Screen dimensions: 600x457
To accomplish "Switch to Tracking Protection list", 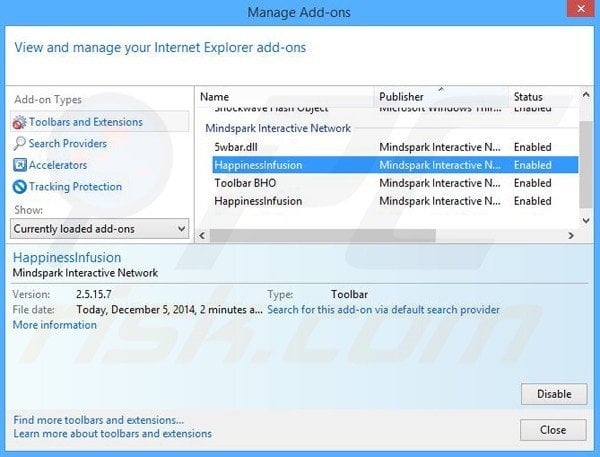I will click(x=75, y=186).
